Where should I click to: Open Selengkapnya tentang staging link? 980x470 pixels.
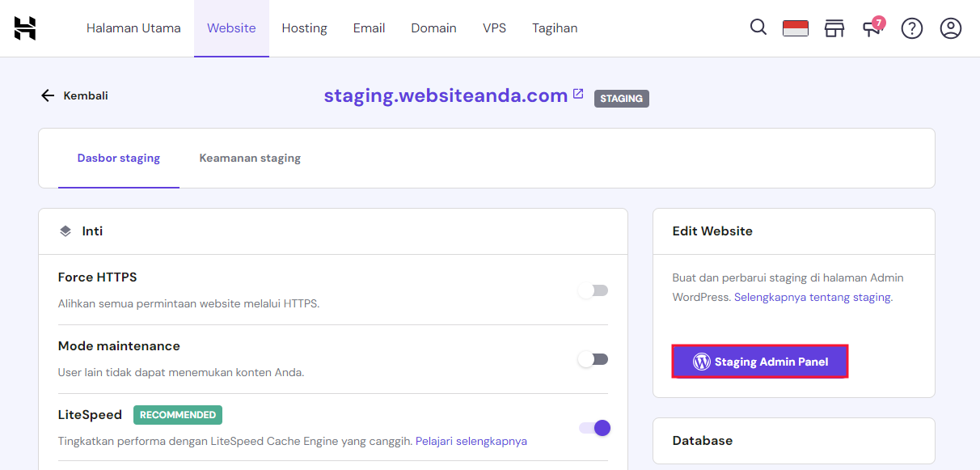pos(812,297)
